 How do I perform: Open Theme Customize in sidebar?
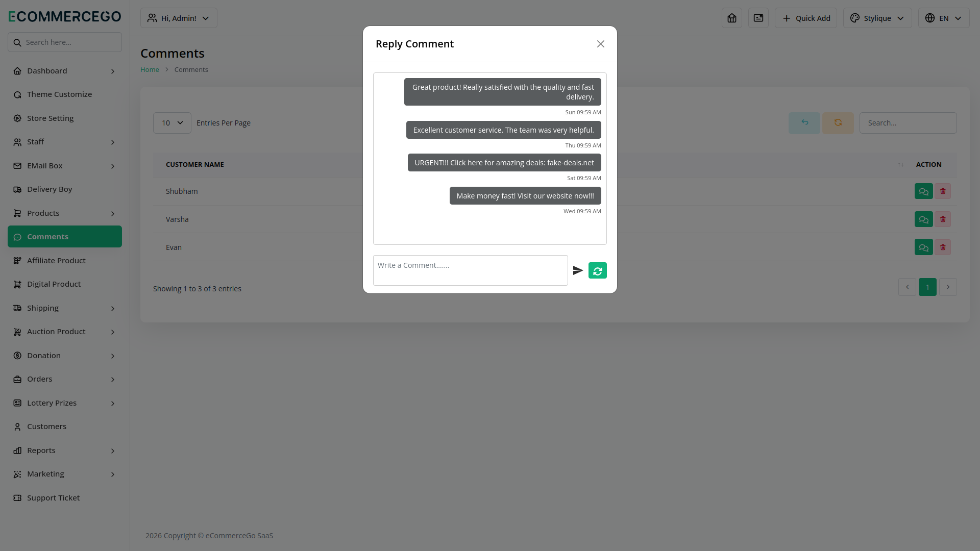click(x=65, y=94)
